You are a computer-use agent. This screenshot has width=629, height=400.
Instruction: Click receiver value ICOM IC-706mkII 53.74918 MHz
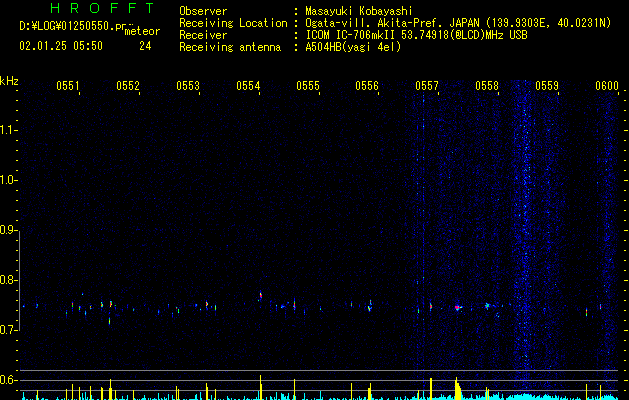click(416, 35)
